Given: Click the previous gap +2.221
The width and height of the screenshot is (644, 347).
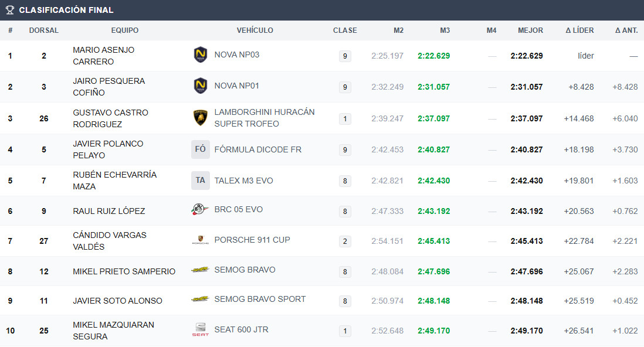Looking at the screenshot, I should click(x=625, y=241).
